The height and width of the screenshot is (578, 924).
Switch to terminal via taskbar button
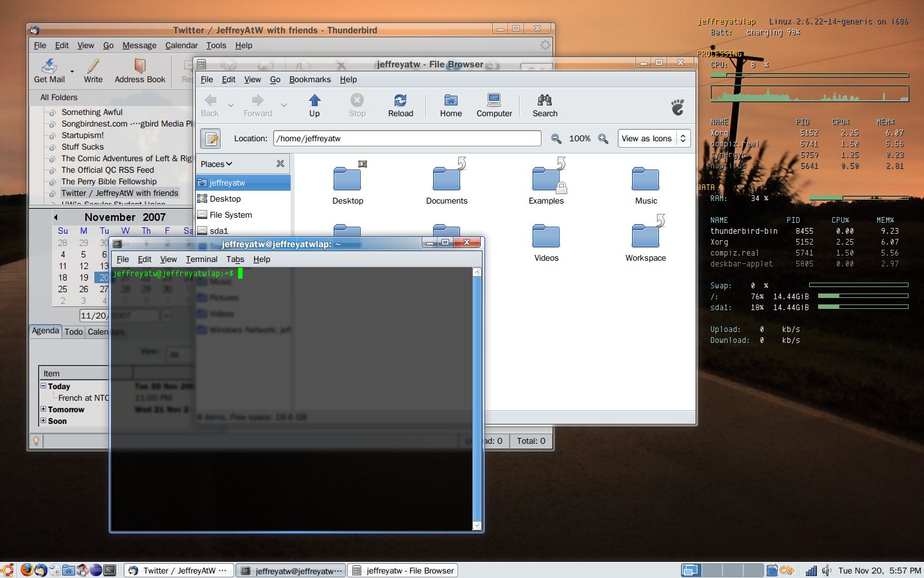(291, 570)
